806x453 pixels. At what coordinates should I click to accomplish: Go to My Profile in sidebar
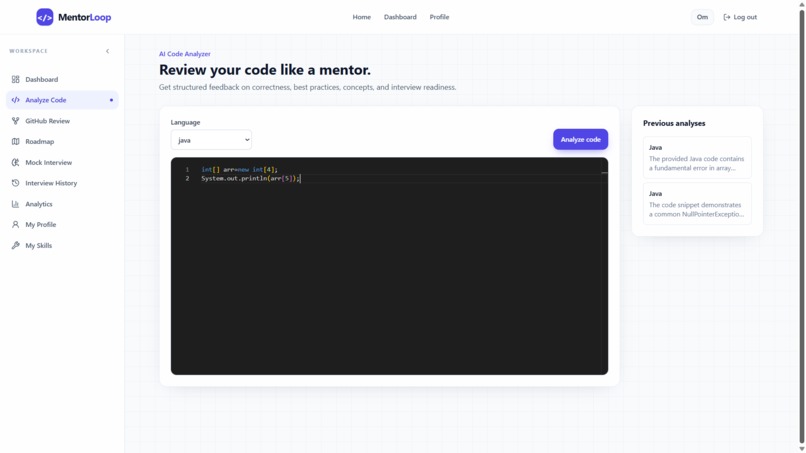pos(62,225)
